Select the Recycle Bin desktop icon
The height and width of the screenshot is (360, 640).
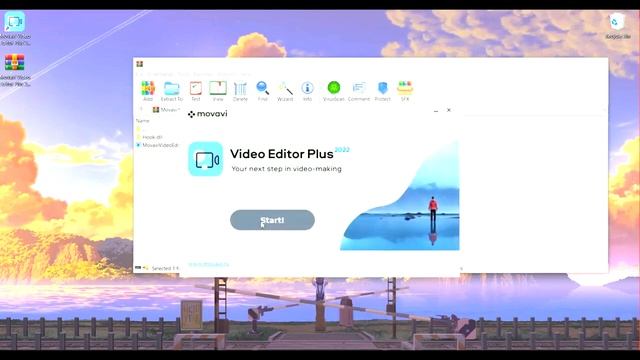(x=618, y=27)
